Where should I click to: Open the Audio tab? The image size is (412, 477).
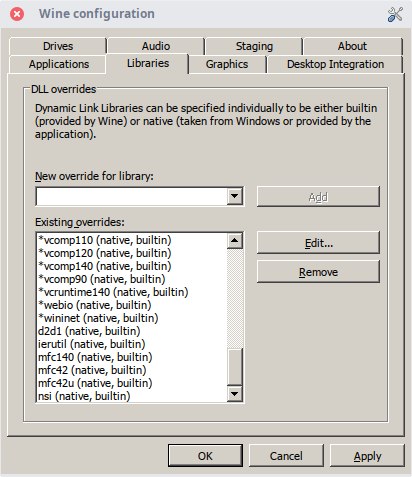156,46
